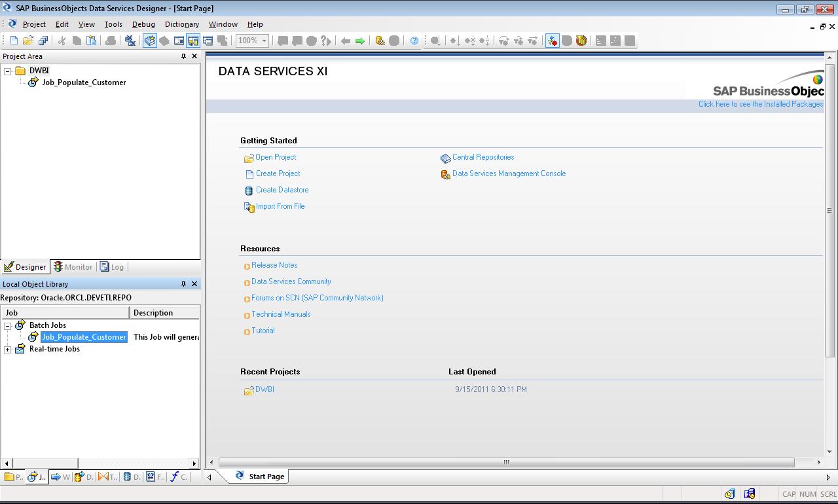Open the View menu
Image resolution: width=838 pixels, height=504 pixels.
[86, 24]
